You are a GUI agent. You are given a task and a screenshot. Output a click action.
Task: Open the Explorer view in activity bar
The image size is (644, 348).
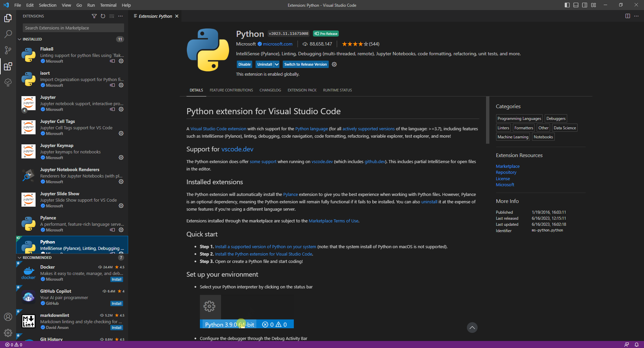coord(8,18)
